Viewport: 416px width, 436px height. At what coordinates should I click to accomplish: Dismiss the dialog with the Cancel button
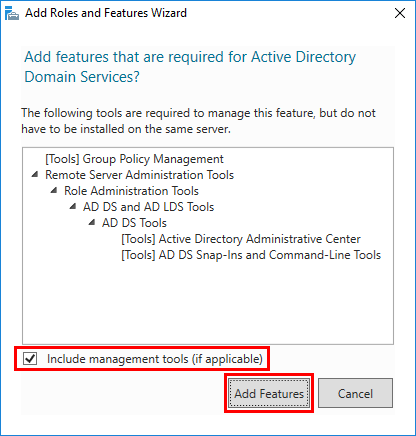point(355,393)
